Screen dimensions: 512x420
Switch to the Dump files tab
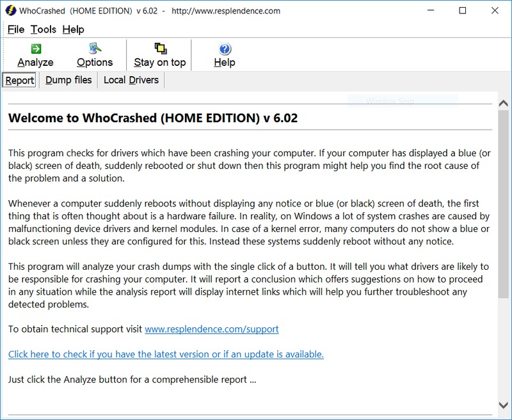point(68,80)
